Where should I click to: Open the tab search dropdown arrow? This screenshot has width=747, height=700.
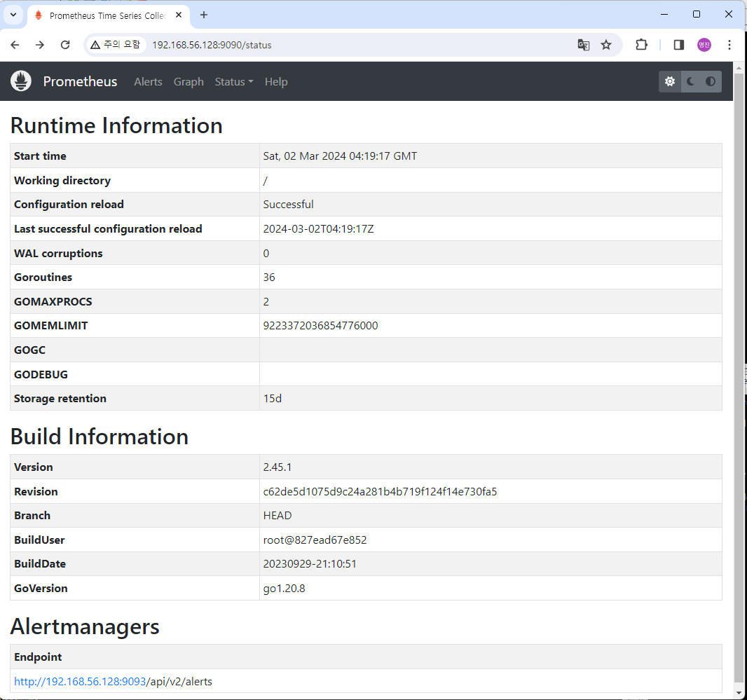pos(13,15)
